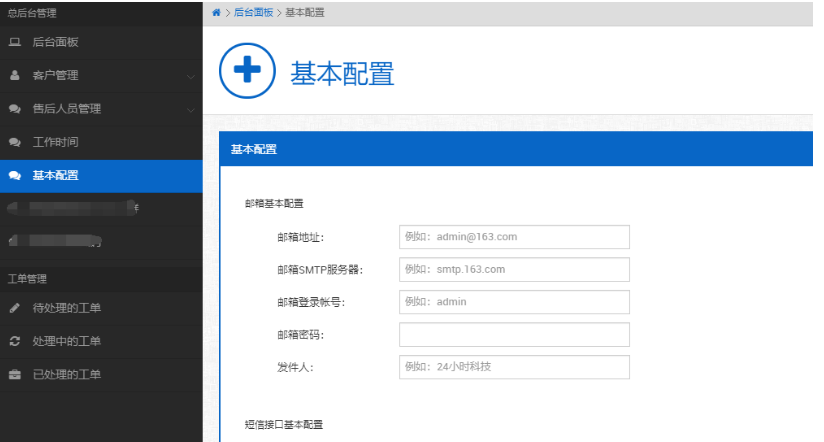Click the user icon beside 客户管理
The height and width of the screenshot is (442, 824).
click(x=15, y=76)
